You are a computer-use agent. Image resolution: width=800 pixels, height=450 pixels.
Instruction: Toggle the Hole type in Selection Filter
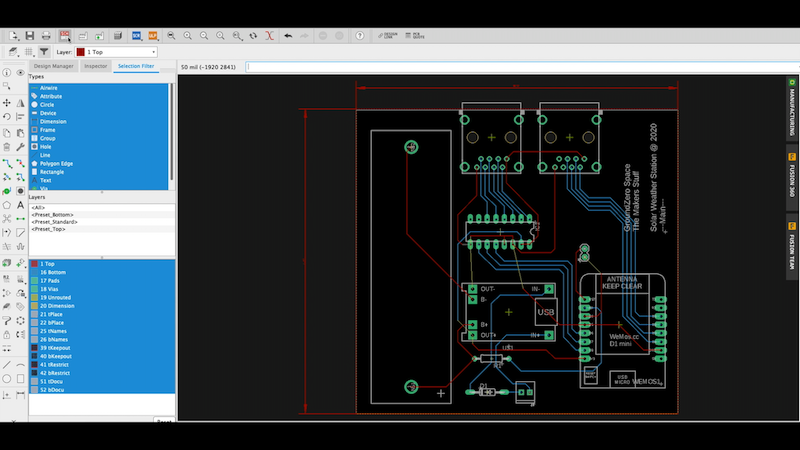(x=46, y=146)
